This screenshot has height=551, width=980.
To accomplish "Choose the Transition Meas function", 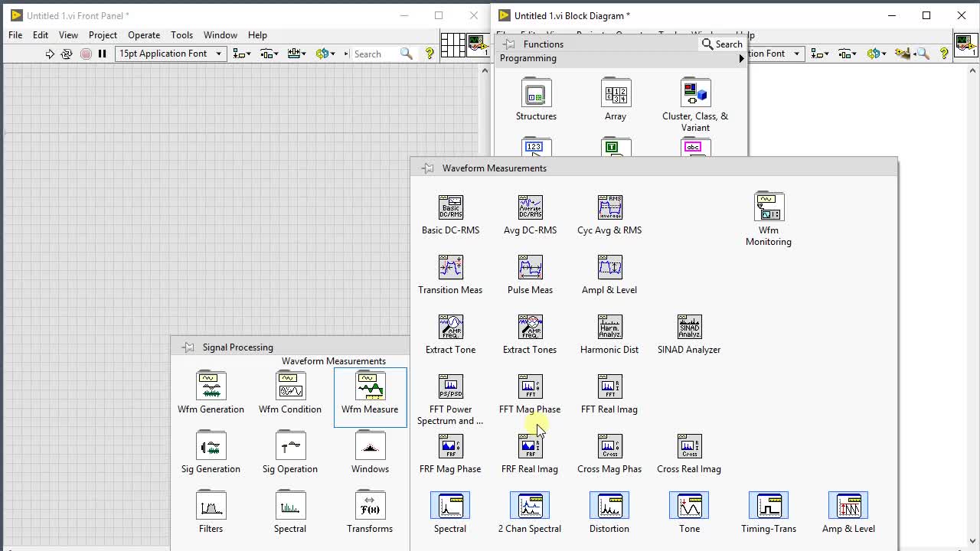I will point(451,267).
